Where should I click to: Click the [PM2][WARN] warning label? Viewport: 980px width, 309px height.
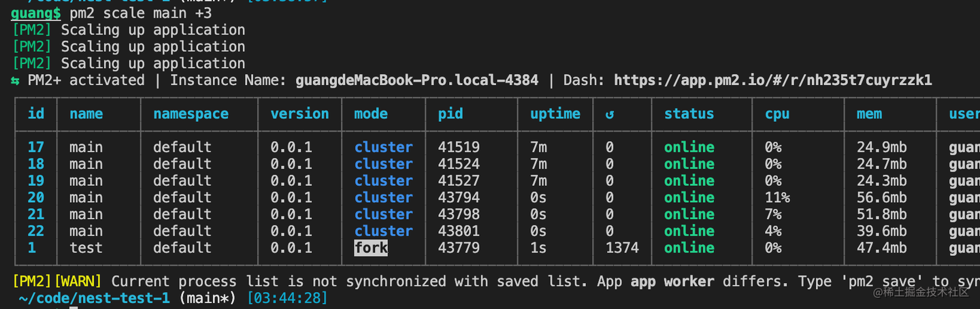click(x=57, y=281)
